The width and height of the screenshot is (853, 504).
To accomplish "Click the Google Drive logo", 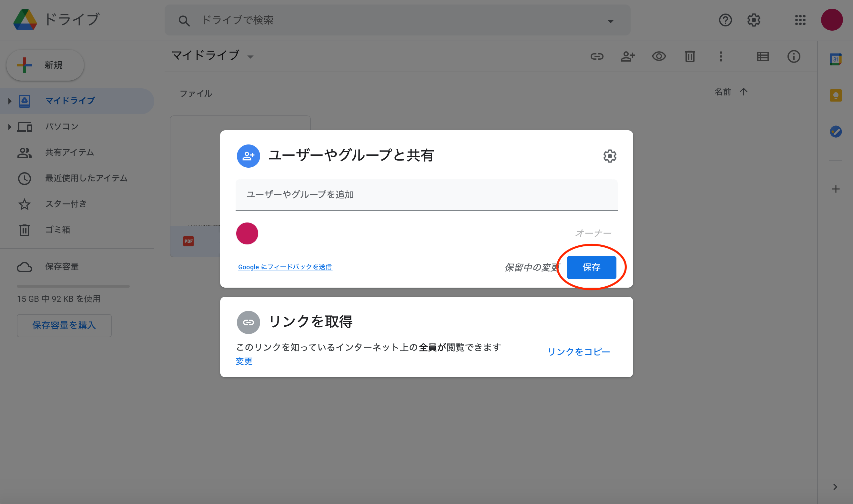I will coord(25,20).
